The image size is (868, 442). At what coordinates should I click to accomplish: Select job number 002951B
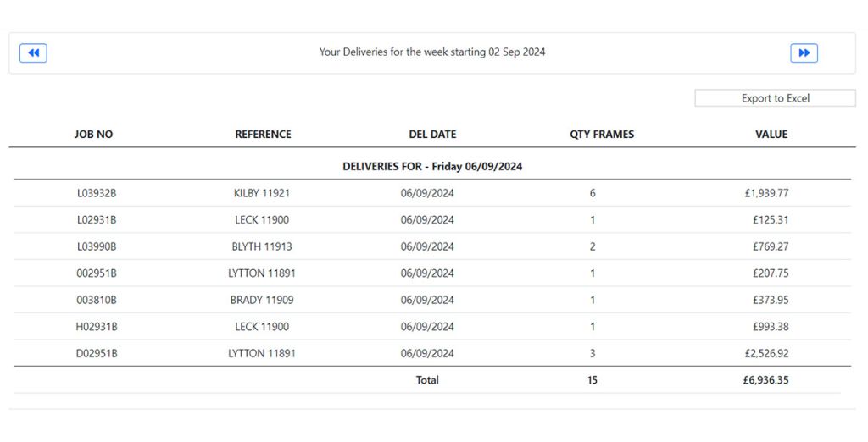[97, 273]
